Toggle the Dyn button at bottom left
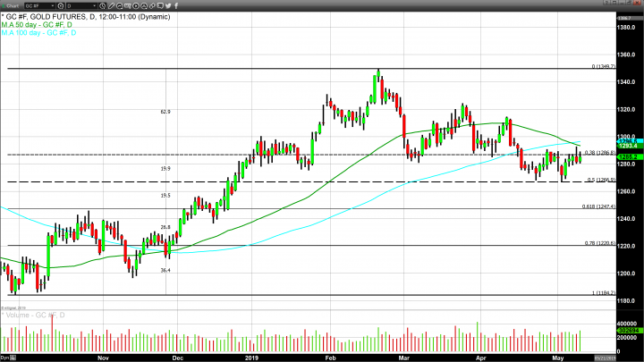The width and height of the screenshot is (644, 362). (5, 357)
